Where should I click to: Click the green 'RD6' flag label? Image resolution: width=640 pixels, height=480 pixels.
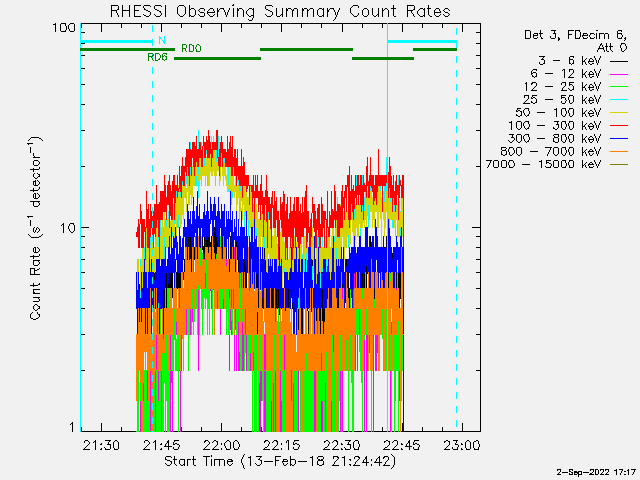pos(157,57)
